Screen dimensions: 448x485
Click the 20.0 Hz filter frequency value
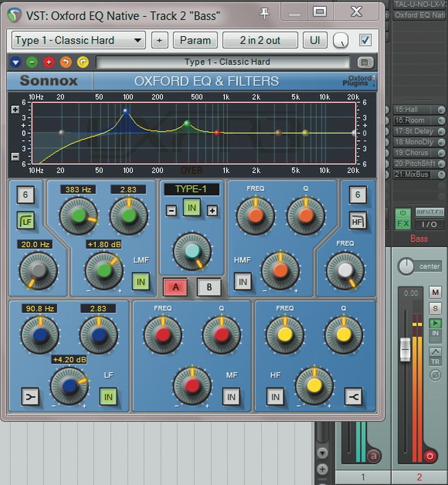35,244
